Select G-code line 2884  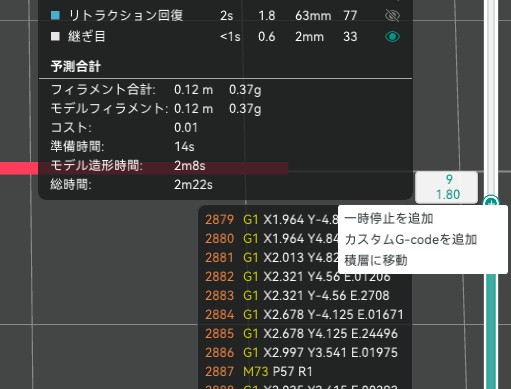pos(304,314)
